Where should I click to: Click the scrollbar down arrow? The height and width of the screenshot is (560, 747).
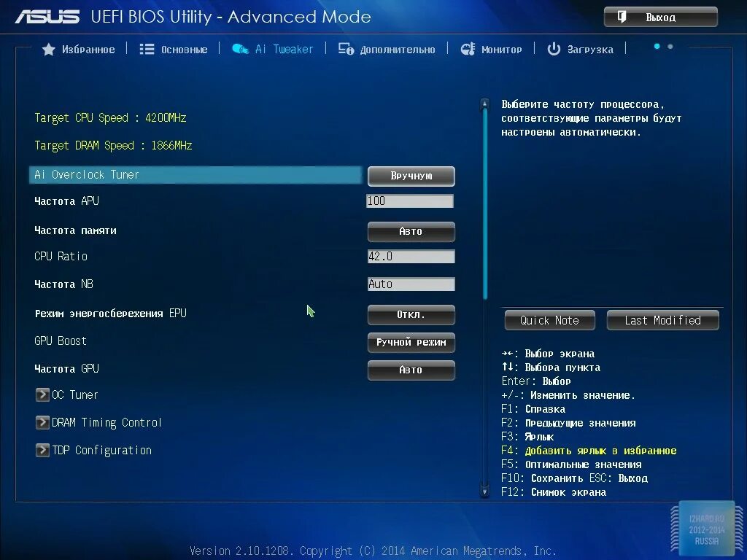coord(484,491)
